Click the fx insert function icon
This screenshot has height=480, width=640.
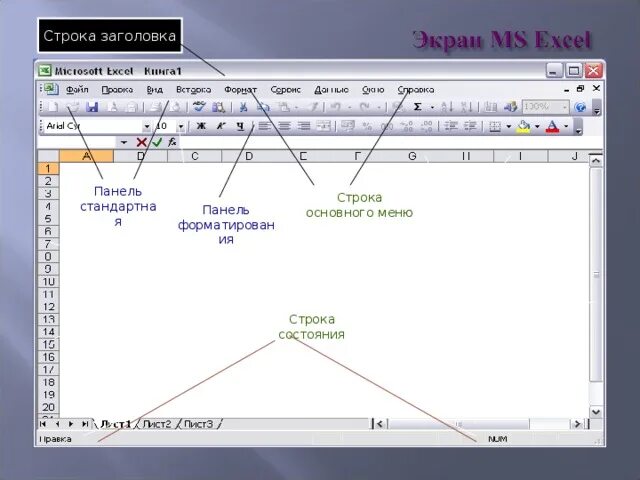coord(172,142)
